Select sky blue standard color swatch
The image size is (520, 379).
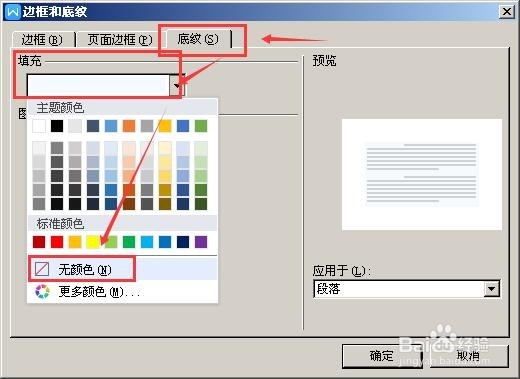pyautogui.click(x=147, y=242)
